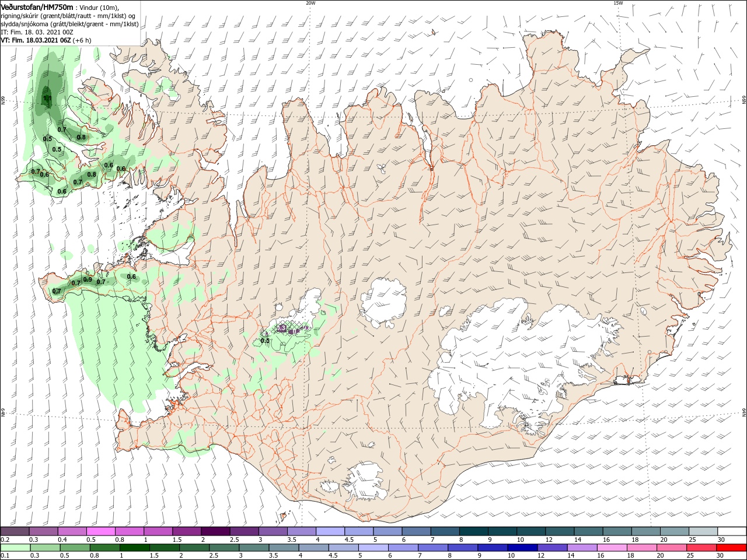Click the 0.9 precipitation value on the map
The image size is (747, 560).
coord(88,279)
